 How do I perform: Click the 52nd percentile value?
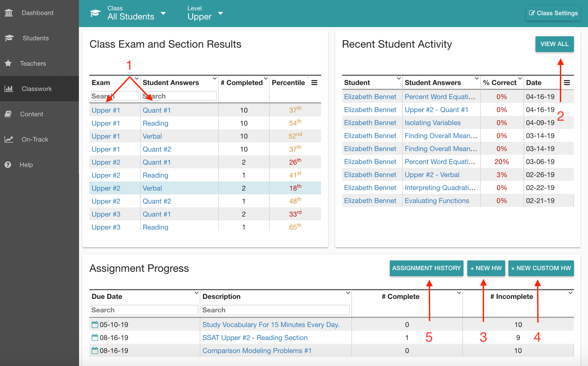click(x=295, y=136)
